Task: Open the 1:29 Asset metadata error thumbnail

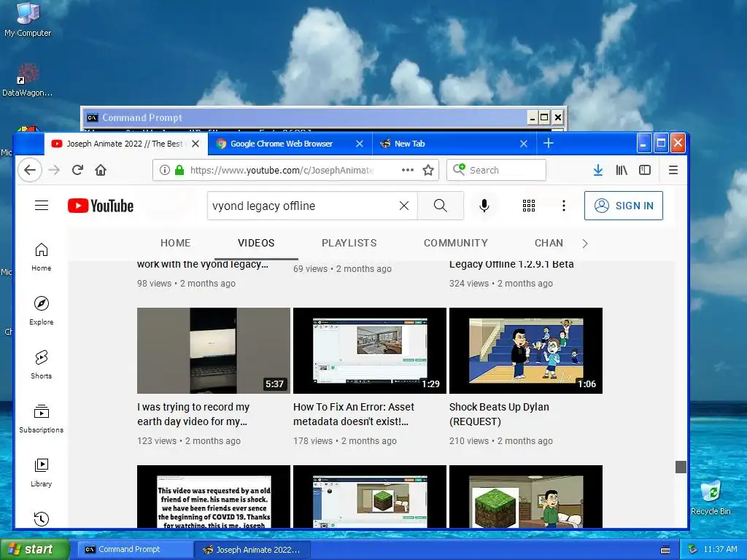Action: [x=370, y=351]
